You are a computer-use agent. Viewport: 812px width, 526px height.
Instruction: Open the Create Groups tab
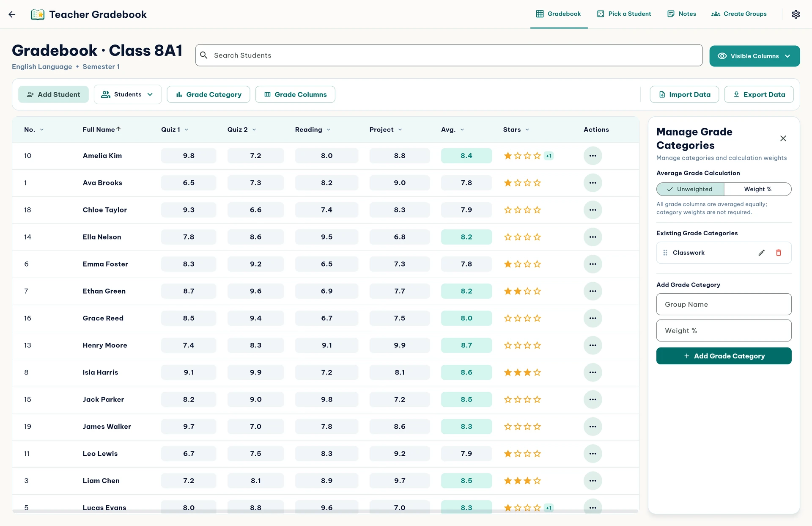[x=739, y=14]
